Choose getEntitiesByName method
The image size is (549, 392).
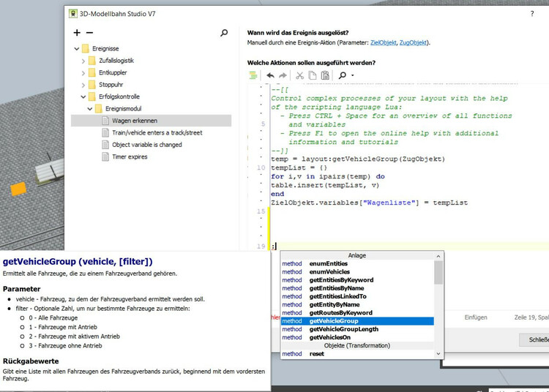point(357,288)
